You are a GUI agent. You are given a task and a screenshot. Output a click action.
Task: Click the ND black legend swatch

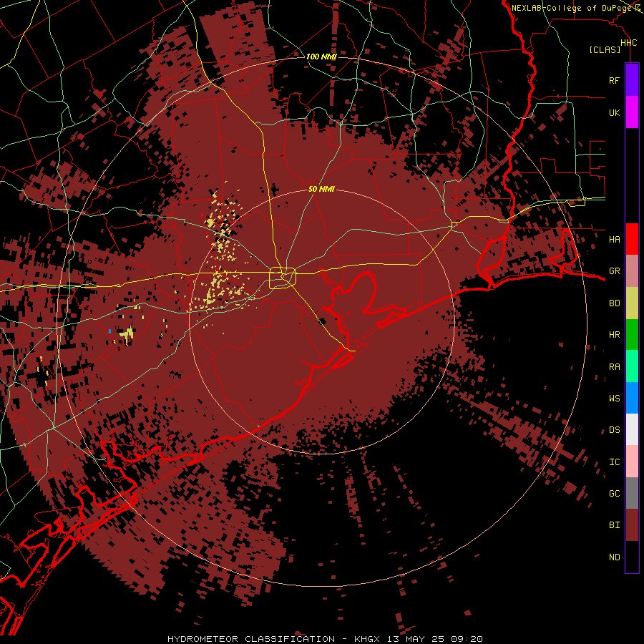click(x=632, y=557)
